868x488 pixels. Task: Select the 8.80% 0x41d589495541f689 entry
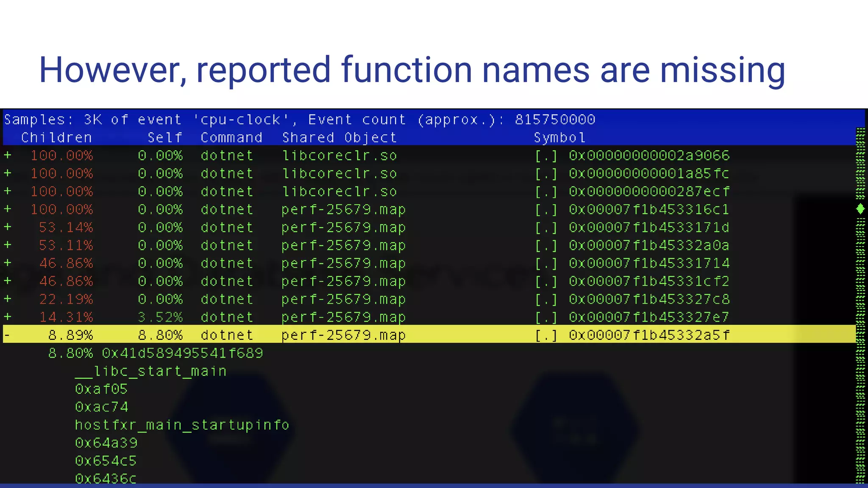[156, 353]
